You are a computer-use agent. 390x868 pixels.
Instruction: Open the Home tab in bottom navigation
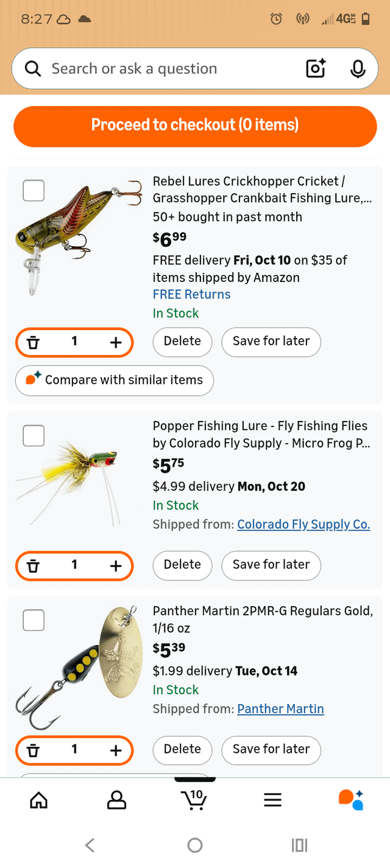click(38, 799)
